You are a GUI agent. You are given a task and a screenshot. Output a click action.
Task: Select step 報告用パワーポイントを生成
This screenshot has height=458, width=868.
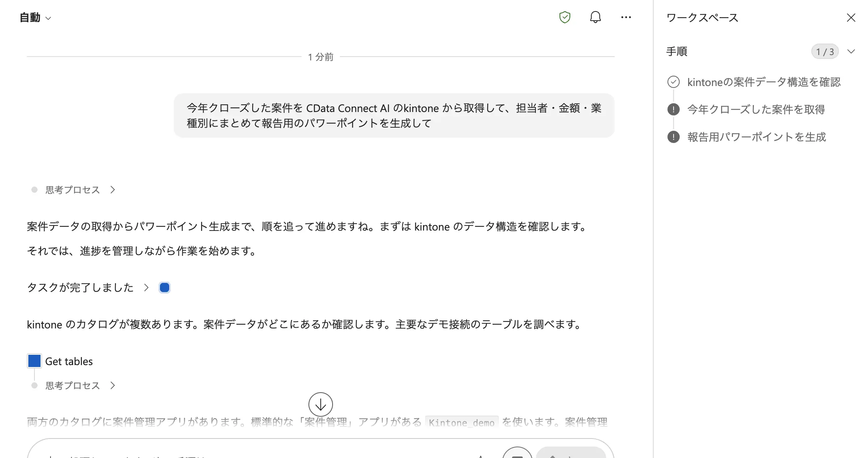[757, 137]
